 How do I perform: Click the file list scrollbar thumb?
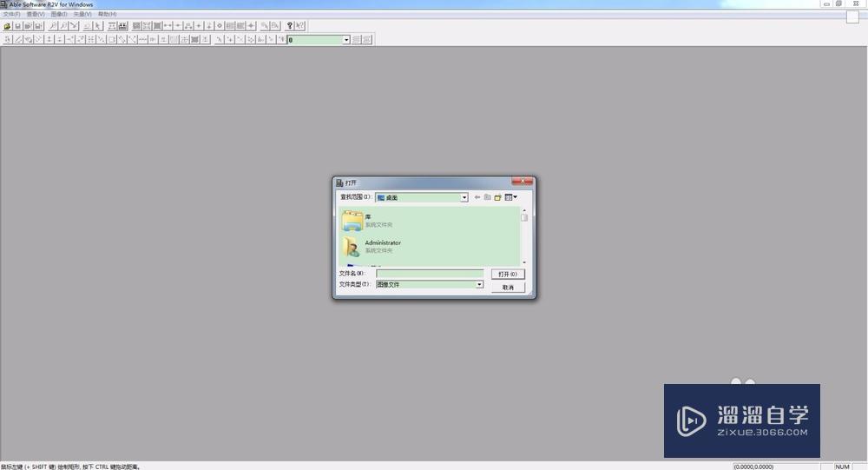tap(524, 218)
